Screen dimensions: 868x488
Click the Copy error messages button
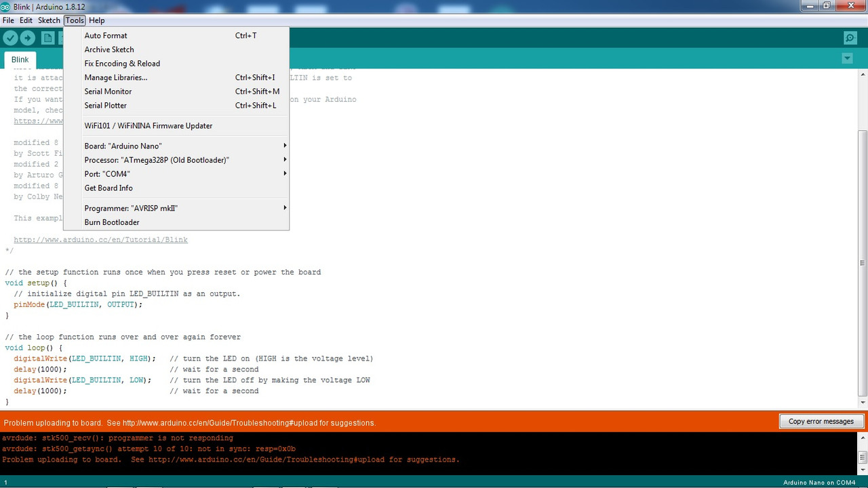(x=821, y=422)
